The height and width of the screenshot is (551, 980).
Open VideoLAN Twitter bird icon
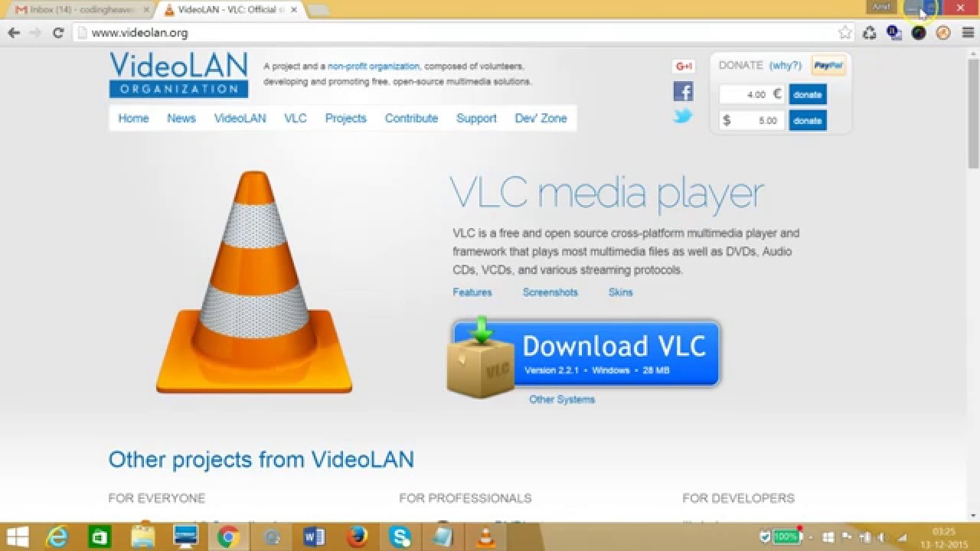point(683,116)
